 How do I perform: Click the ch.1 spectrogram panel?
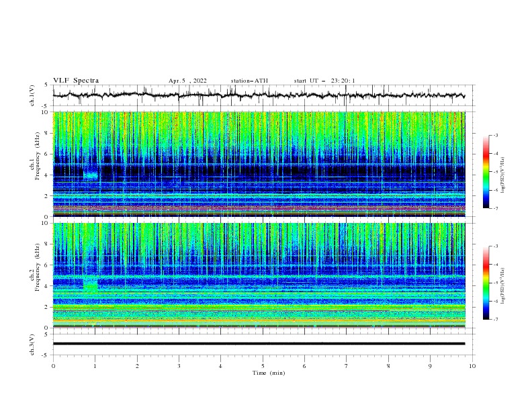click(259, 164)
